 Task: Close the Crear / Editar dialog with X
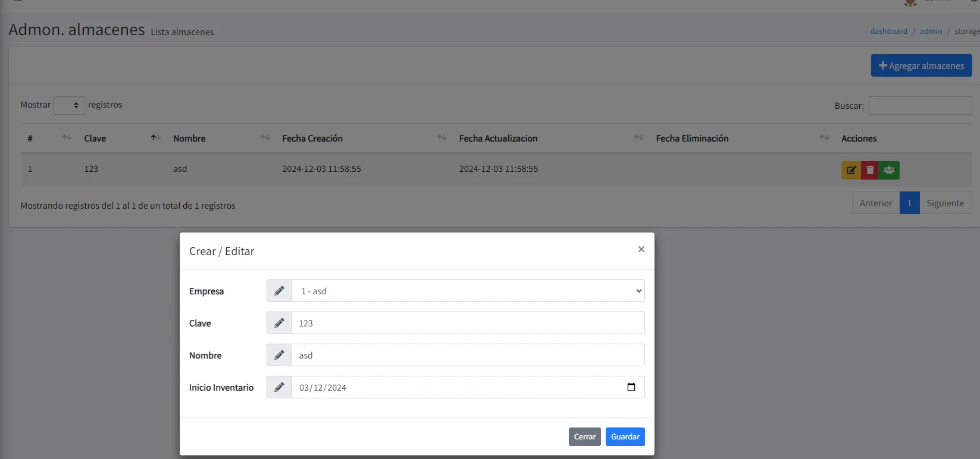tap(641, 249)
